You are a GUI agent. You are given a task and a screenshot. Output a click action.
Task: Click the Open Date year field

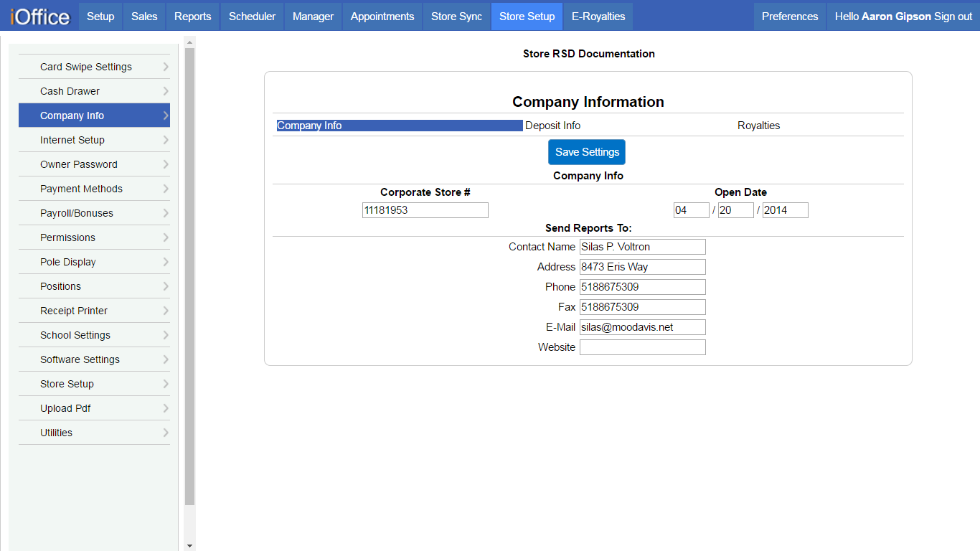(786, 210)
